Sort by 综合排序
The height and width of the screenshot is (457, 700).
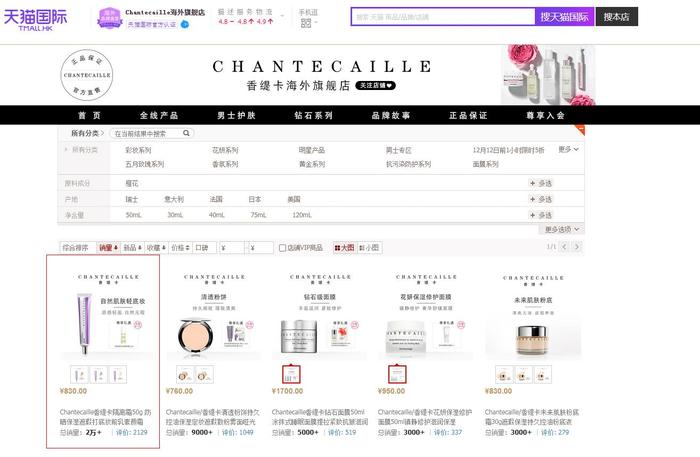coord(78,248)
